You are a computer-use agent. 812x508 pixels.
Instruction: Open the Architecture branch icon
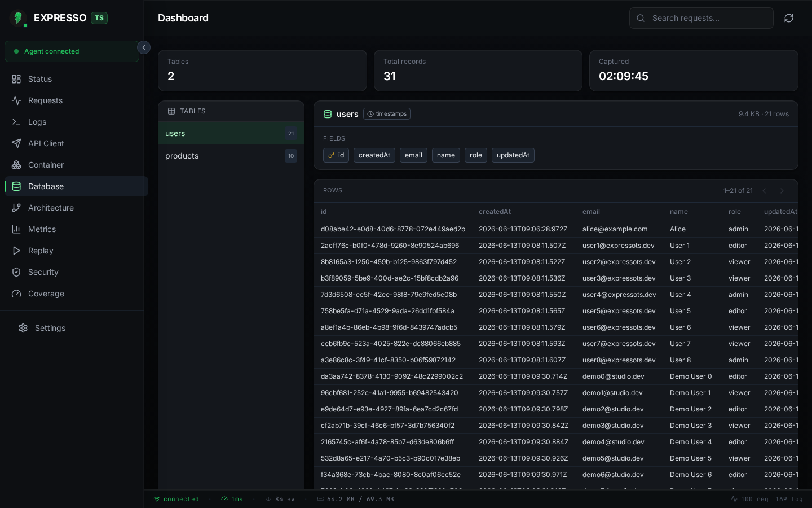tap(16, 208)
